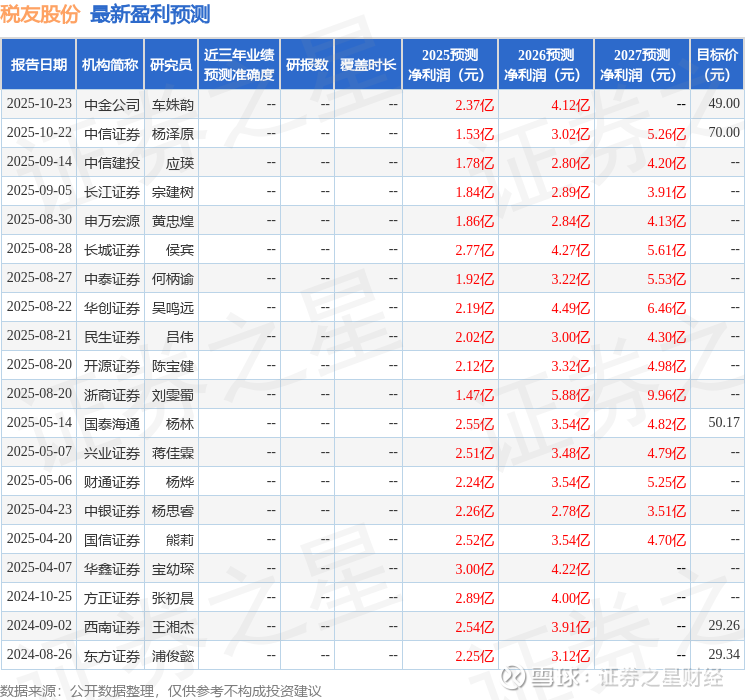Select the 税友股份 title text
Viewport: 745px width, 700px height.
click(x=39, y=14)
